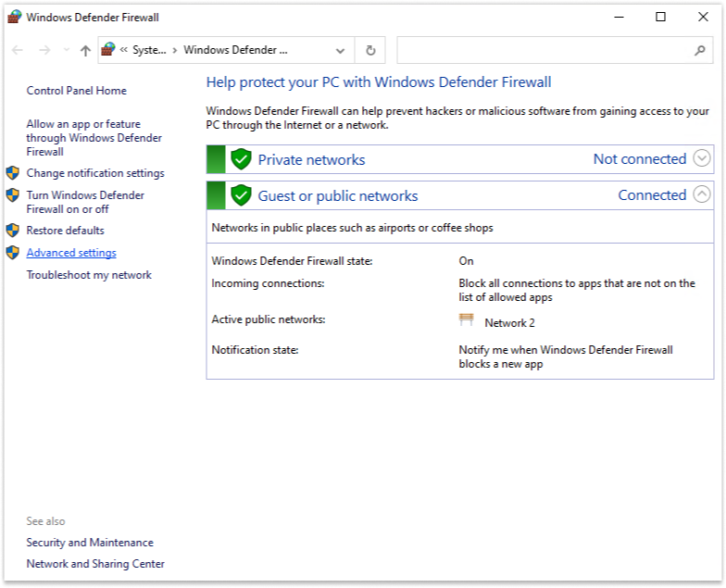Image resolution: width=726 pixels, height=588 pixels.
Task: Minimize the Windows Defender Firewall window
Action: click(x=619, y=17)
